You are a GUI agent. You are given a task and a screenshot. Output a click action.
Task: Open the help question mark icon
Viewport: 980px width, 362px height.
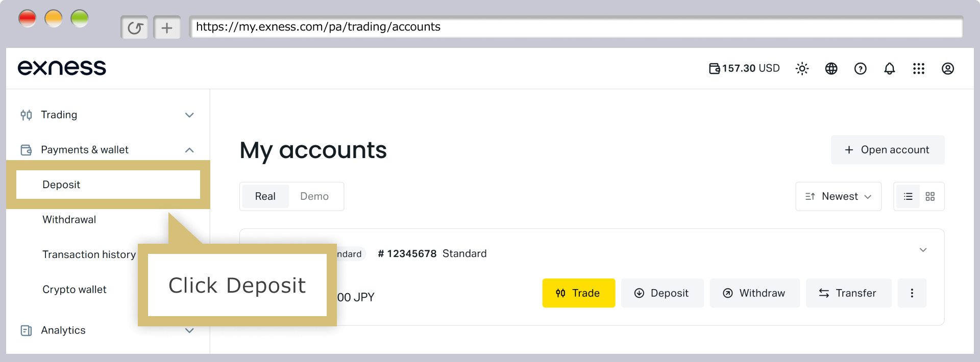click(x=860, y=68)
